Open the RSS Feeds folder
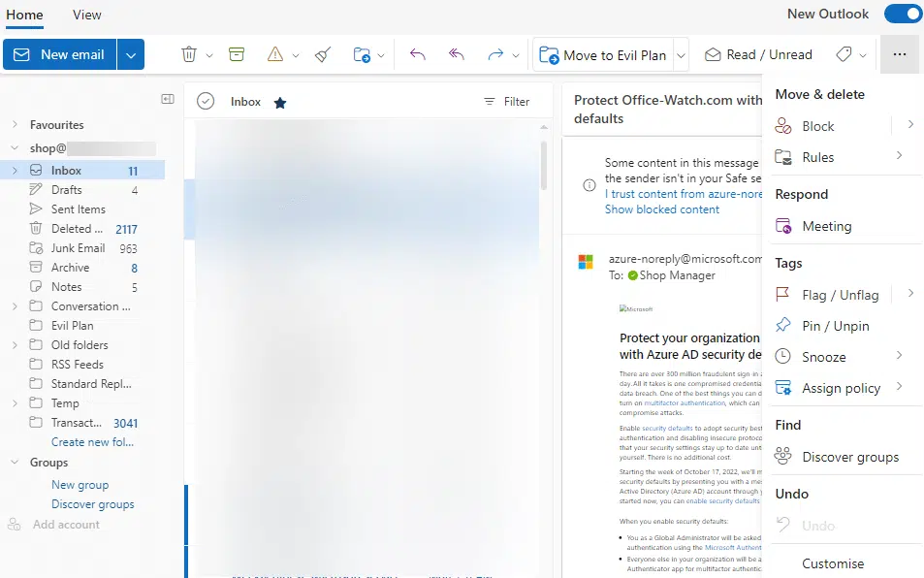Image resolution: width=924 pixels, height=578 pixels. coord(82,365)
